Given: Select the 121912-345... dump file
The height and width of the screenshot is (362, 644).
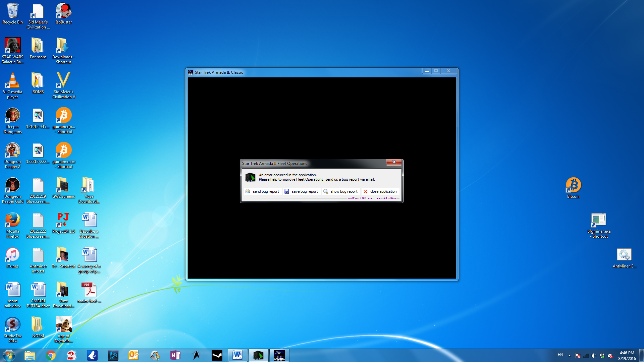Looking at the screenshot, I should (38, 118).
